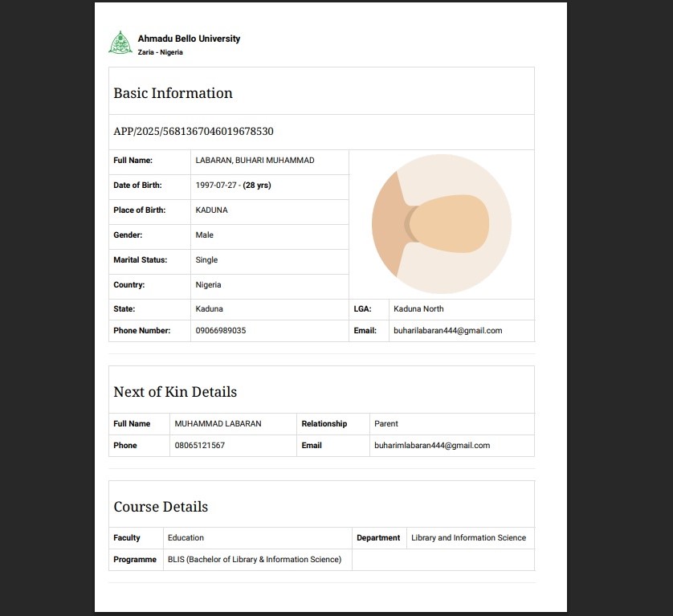
Task: Select the date of birth 1997-07-27
Action: [217, 186]
